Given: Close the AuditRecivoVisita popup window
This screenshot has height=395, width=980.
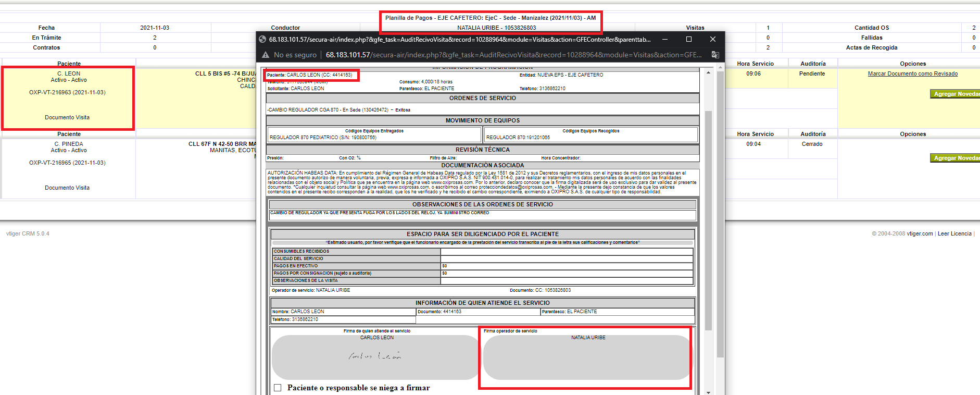Looking at the screenshot, I should point(713,39).
